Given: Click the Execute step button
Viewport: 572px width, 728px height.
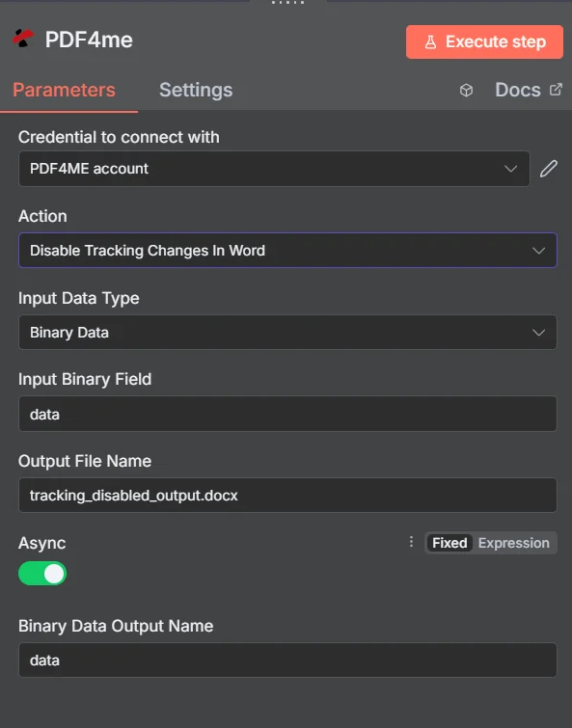Looking at the screenshot, I should tap(484, 41).
